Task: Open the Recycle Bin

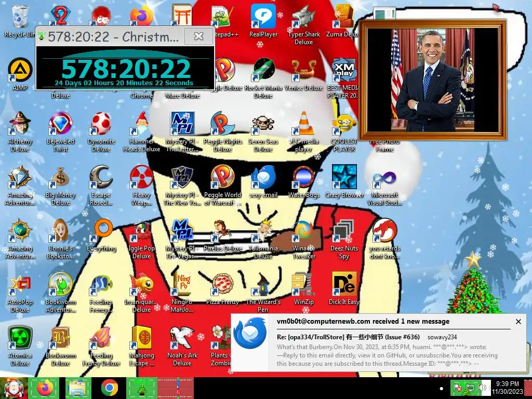Action: click(20, 16)
